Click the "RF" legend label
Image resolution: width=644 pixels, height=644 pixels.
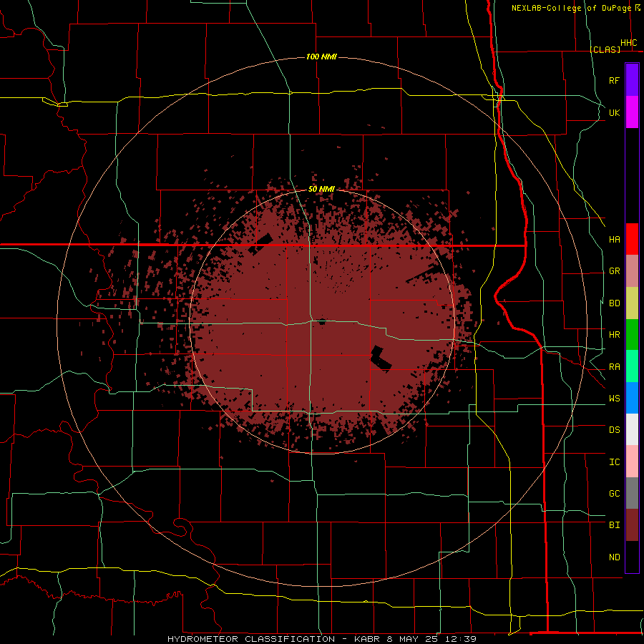click(614, 80)
